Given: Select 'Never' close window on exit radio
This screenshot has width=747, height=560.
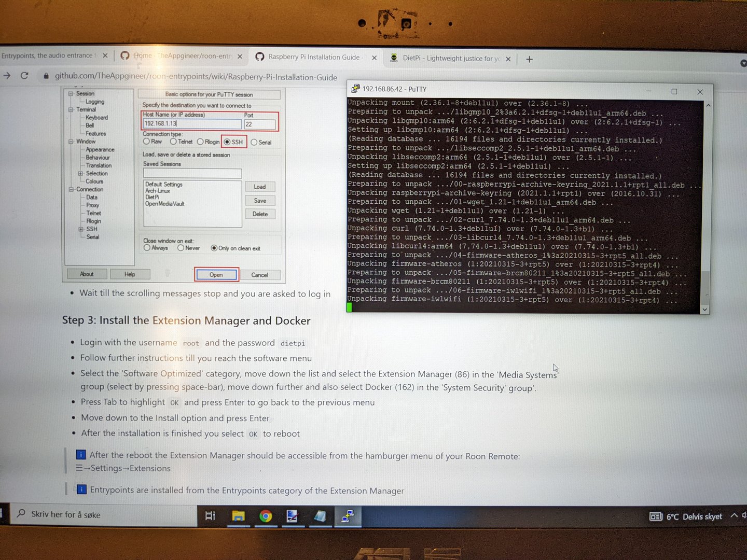Looking at the screenshot, I should (x=181, y=248).
